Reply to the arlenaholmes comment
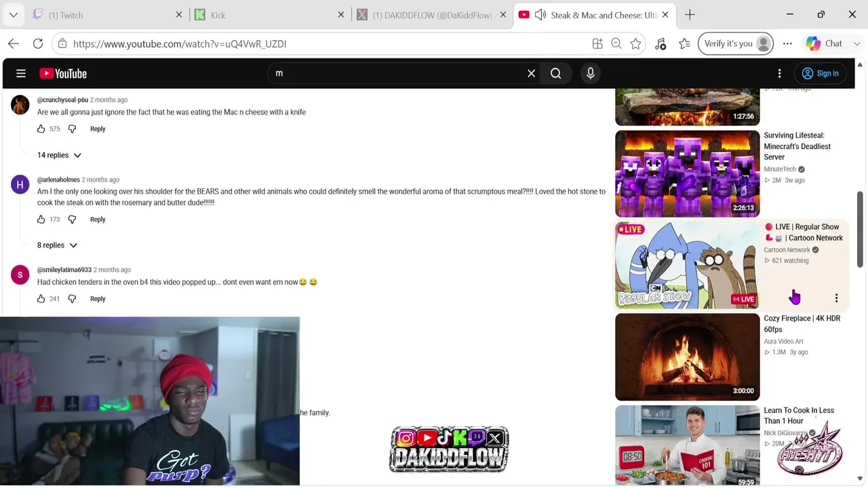The image size is (868, 488). (98, 220)
